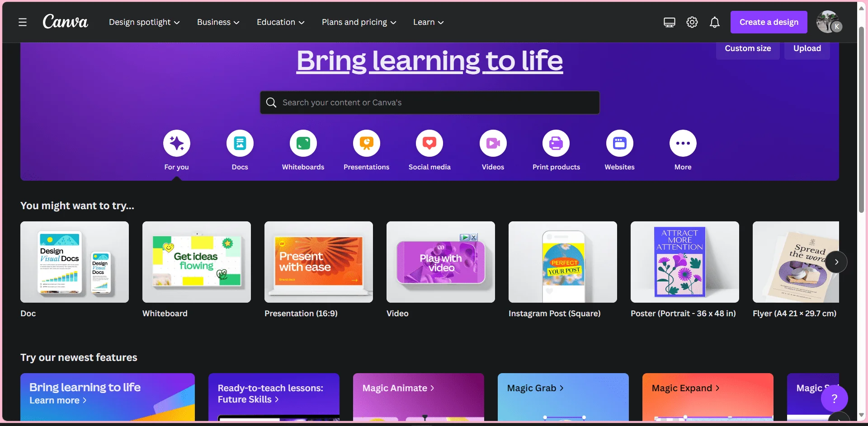Viewport: 868px width, 426px height.
Task: Open the Bring learning to life headline link
Action: [x=429, y=61]
